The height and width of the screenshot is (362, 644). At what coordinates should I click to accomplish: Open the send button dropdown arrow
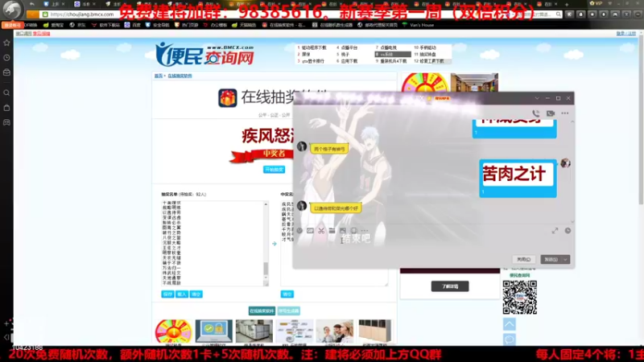click(x=566, y=259)
